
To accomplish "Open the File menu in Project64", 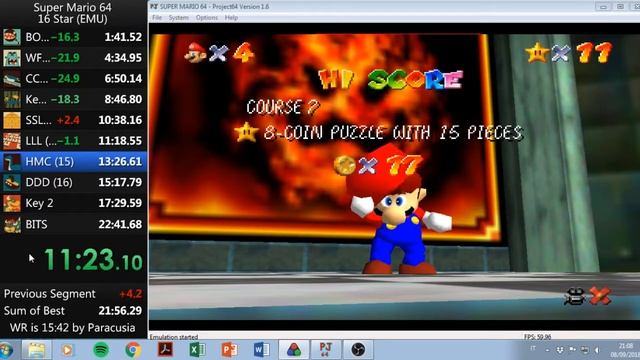I will (x=157, y=18).
